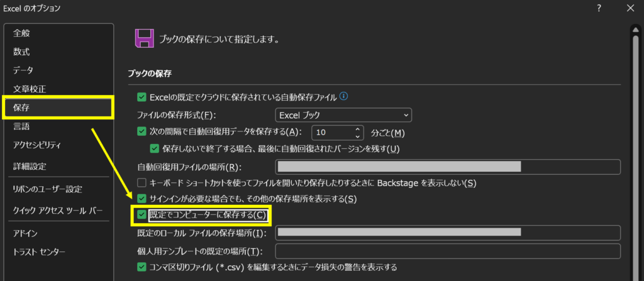
Task: Open 'リボンのユーザー設定' category
Action: 47,189
